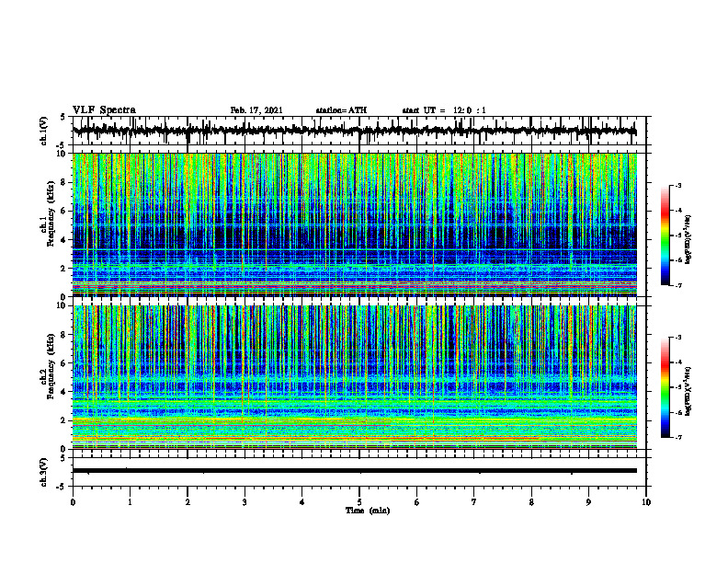Click the "-7" label on ch.1 color bar
The image size is (728, 563).
[677, 285]
